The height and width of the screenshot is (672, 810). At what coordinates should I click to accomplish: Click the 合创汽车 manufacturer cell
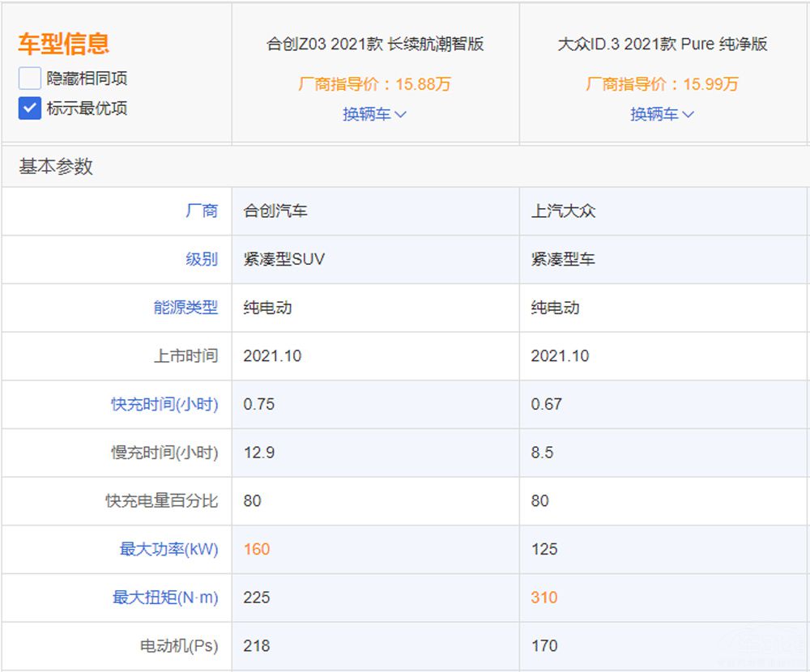click(x=275, y=211)
